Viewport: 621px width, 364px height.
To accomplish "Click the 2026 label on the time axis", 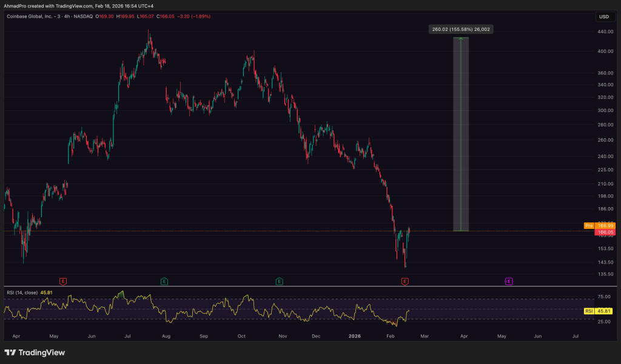I will [x=356, y=335].
